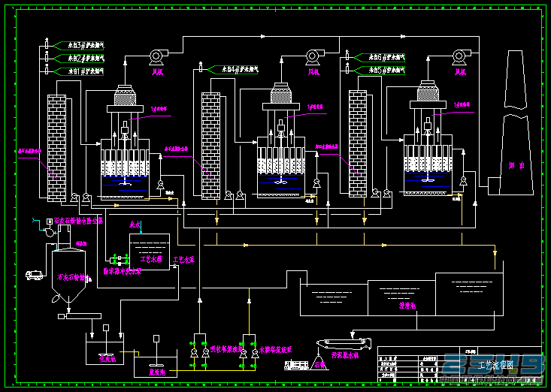
Task: Select the 除雾器冲洗水泵 green valve group
Action: 120,260
